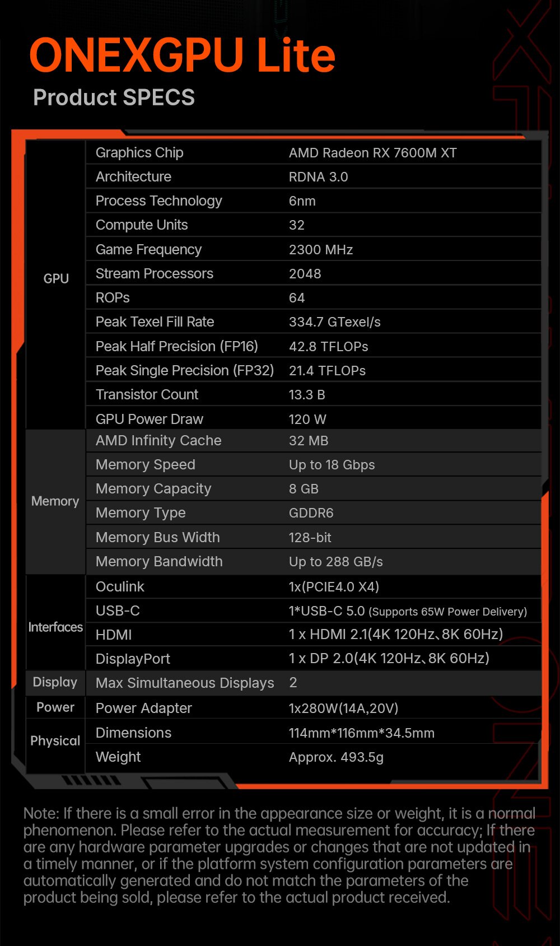Select the GPU category cell

pyautogui.click(x=56, y=278)
